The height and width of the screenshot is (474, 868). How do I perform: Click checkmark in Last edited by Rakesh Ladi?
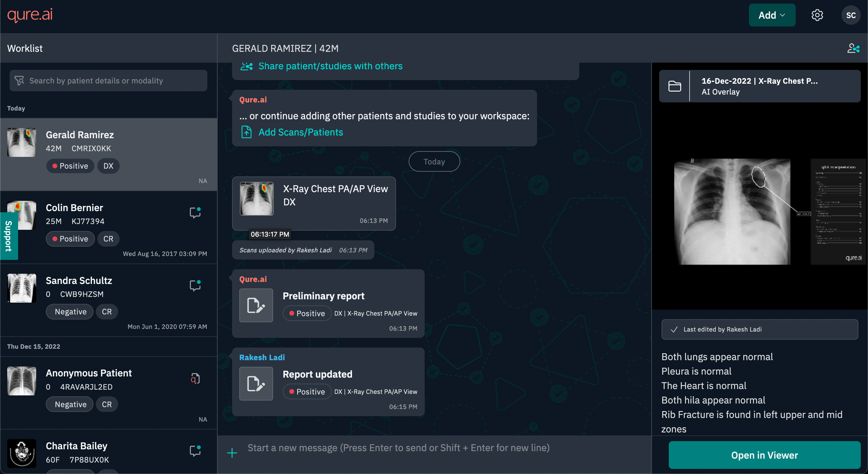[674, 329]
